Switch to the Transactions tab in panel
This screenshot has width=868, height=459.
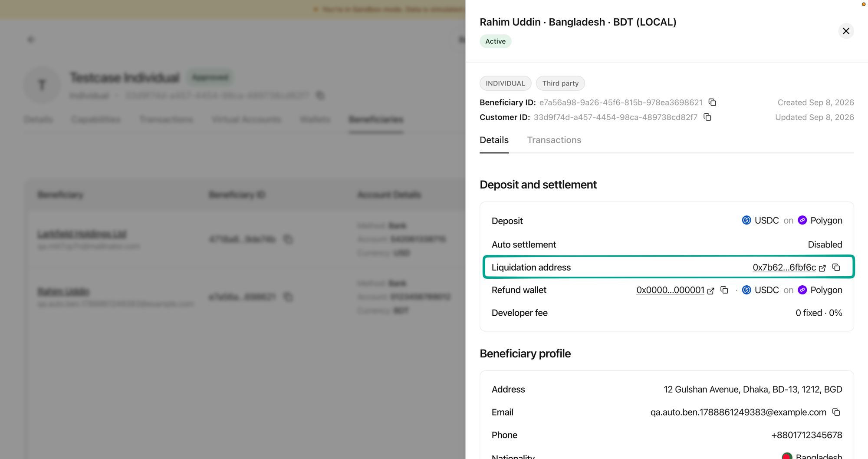[x=554, y=140]
